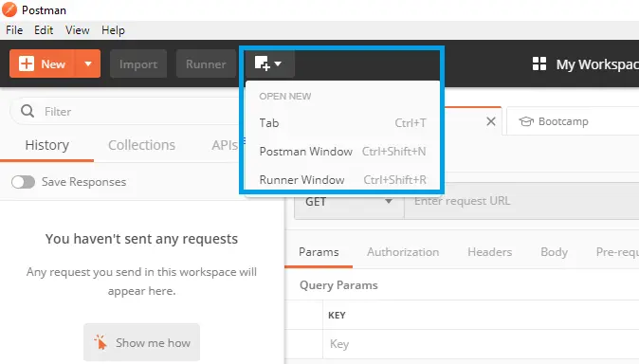Image resolution: width=639 pixels, height=364 pixels.
Task: Click the orange New button
Action: click(42, 64)
